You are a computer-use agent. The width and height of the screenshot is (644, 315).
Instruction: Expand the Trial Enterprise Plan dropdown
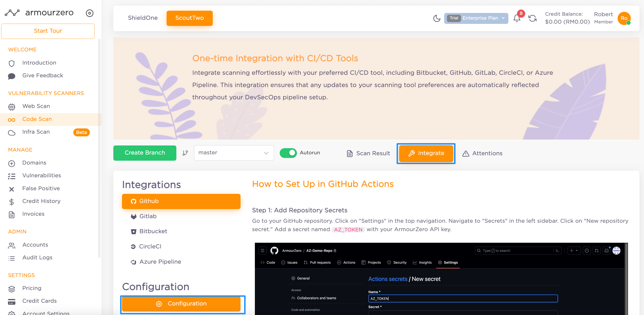click(x=476, y=18)
